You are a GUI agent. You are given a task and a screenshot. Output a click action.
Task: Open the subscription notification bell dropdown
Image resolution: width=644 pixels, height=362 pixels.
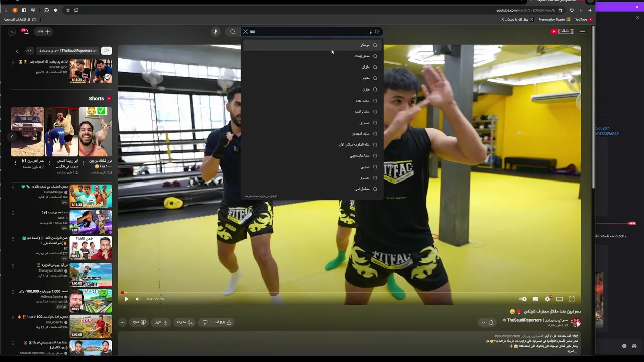[x=488, y=322]
